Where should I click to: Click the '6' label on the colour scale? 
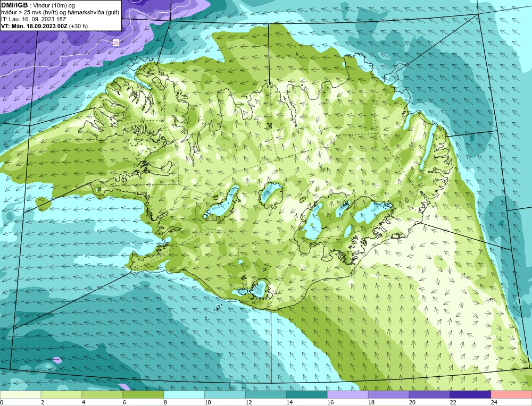pyautogui.click(x=124, y=402)
